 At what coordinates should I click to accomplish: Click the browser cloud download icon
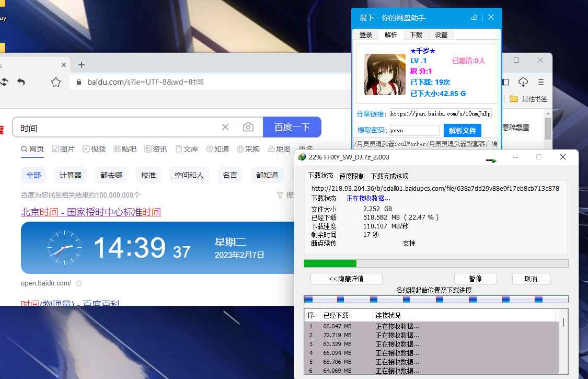523,82
